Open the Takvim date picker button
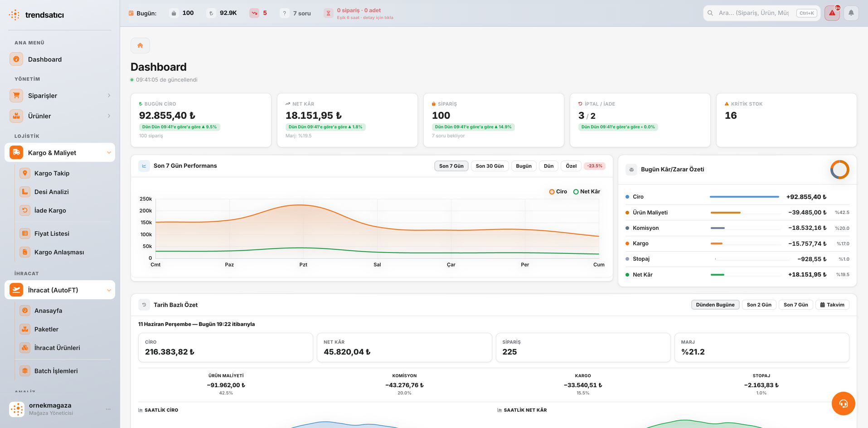The image size is (868, 428). coord(832,305)
